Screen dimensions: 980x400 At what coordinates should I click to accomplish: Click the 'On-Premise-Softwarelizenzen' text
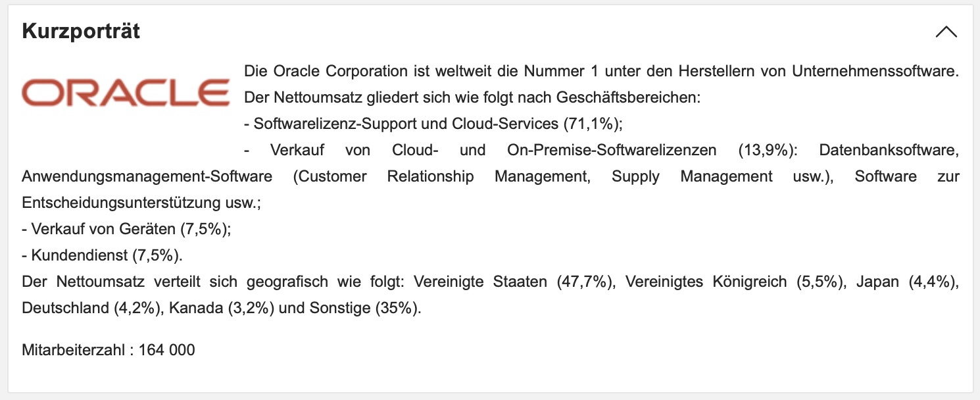point(612,150)
